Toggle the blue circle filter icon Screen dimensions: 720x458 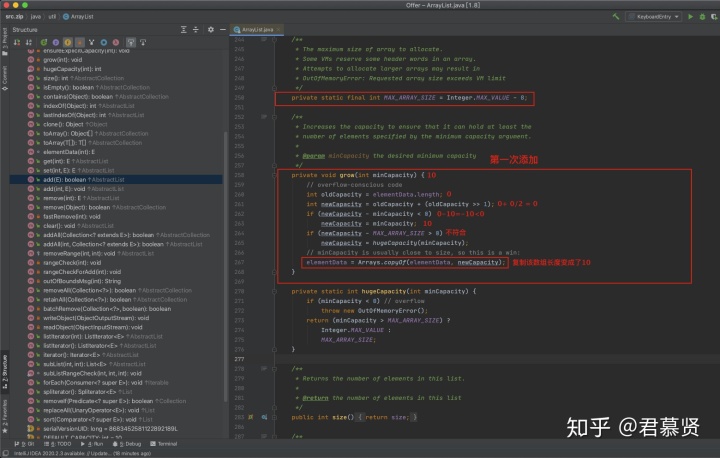click(x=104, y=42)
